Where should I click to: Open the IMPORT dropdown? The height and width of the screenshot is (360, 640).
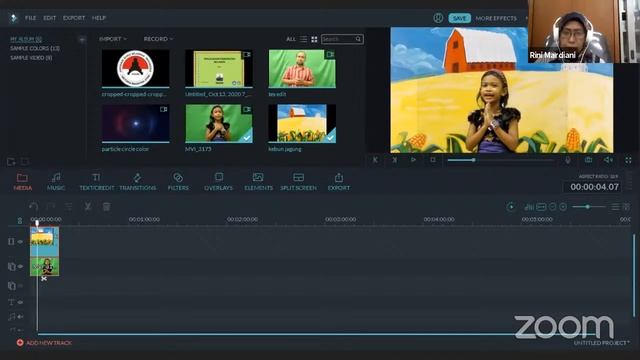(x=113, y=39)
